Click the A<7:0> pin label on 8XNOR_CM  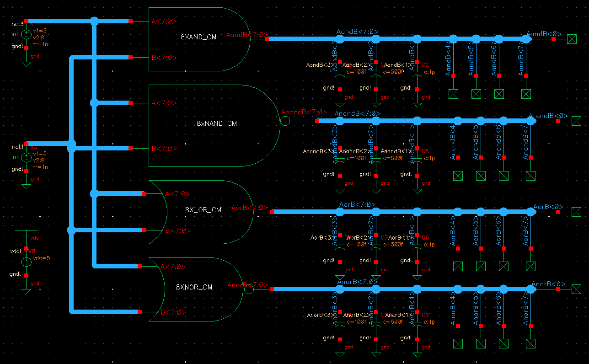tap(173, 267)
